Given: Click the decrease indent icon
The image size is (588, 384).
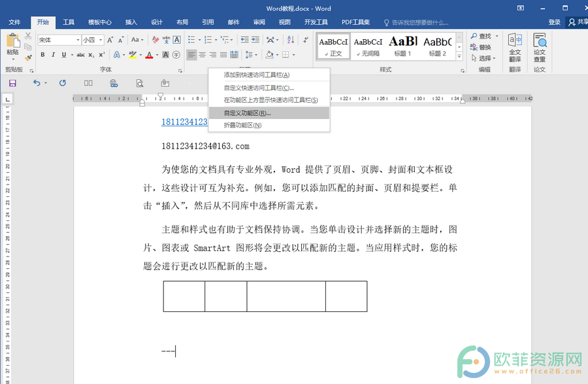Looking at the screenshot, I should (x=244, y=39).
